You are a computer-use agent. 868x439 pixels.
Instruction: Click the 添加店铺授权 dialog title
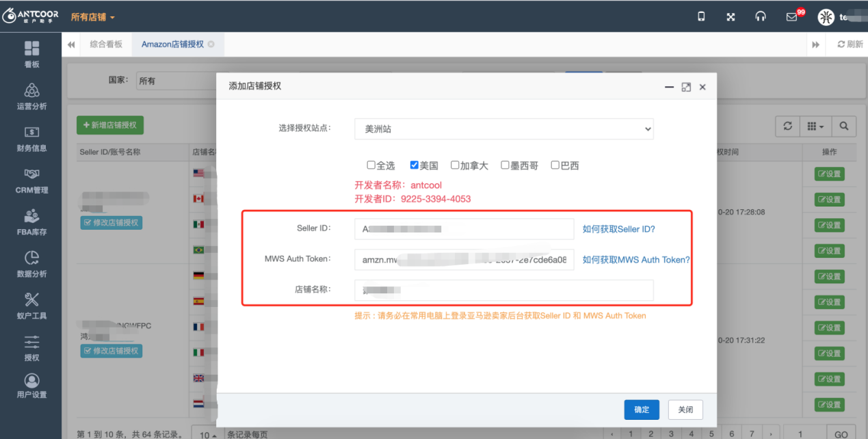click(254, 86)
